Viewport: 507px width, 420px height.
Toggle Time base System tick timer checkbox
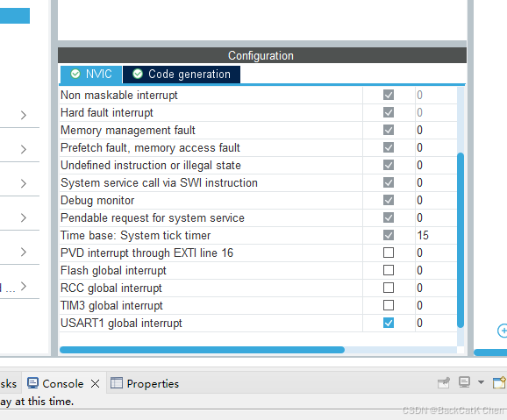(389, 235)
